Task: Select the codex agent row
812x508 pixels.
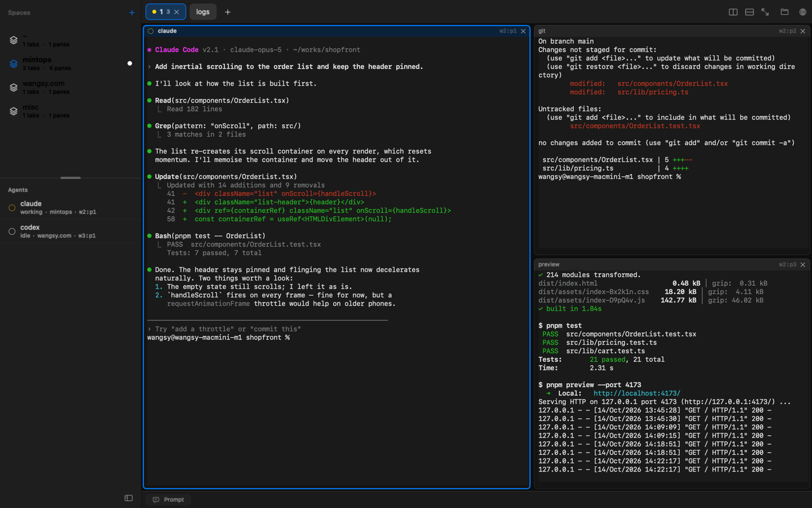Action: click(x=70, y=231)
